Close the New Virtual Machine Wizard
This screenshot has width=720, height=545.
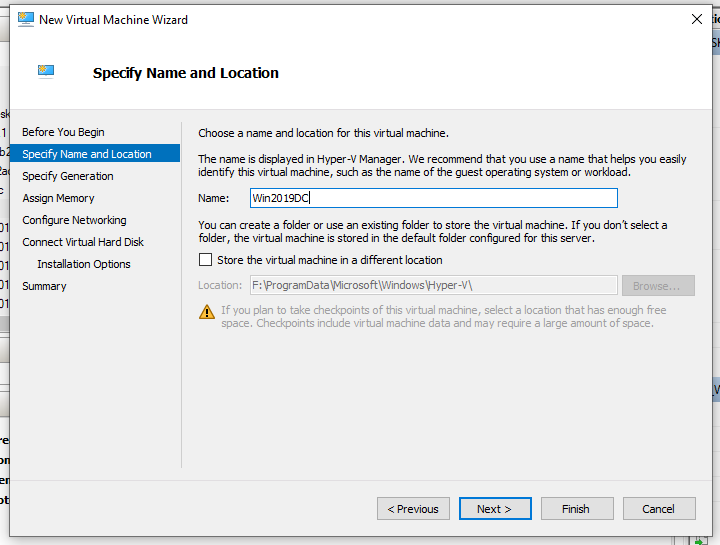[697, 19]
